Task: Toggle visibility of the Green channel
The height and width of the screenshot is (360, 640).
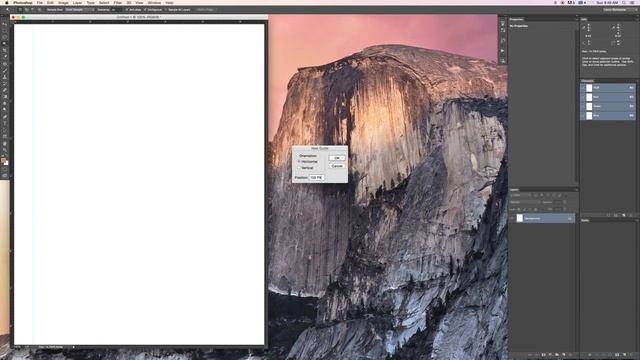Action: tap(583, 106)
